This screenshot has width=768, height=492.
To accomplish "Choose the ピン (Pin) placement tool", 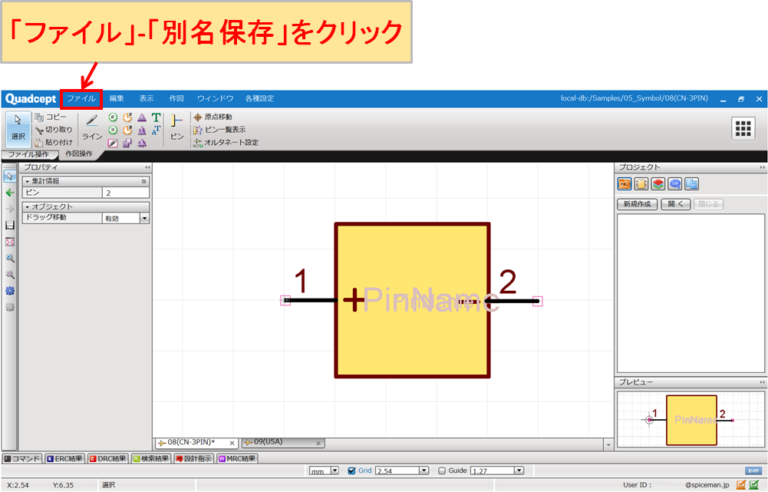I will tap(176, 126).
